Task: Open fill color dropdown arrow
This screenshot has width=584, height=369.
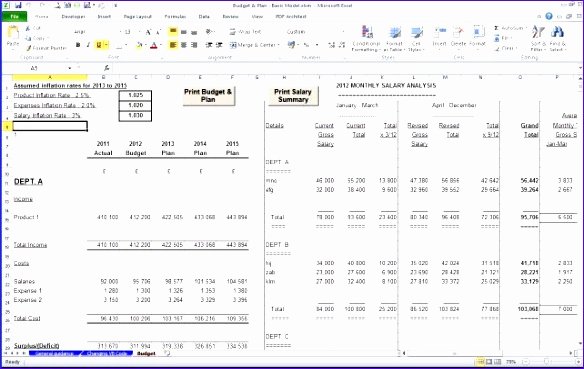Action: click(146, 45)
